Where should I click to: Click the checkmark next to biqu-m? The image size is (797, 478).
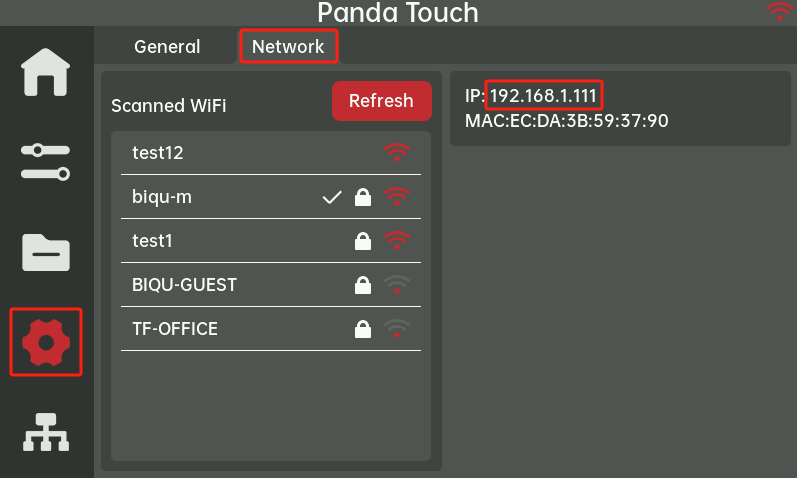click(332, 198)
